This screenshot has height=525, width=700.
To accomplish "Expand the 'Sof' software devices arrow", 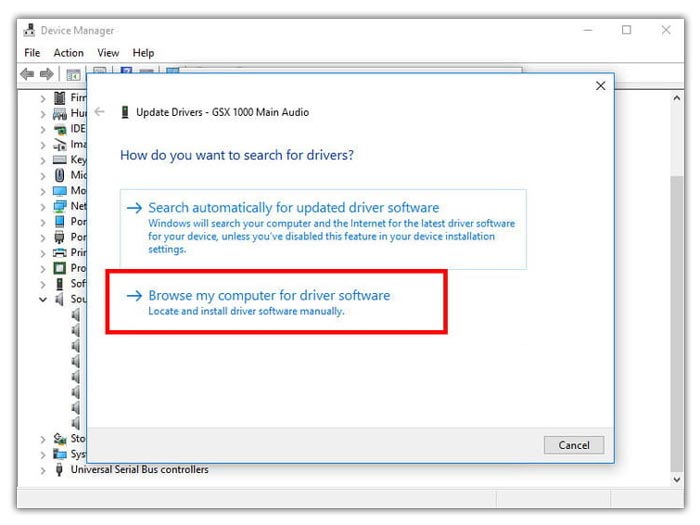I will coord(43,284).
